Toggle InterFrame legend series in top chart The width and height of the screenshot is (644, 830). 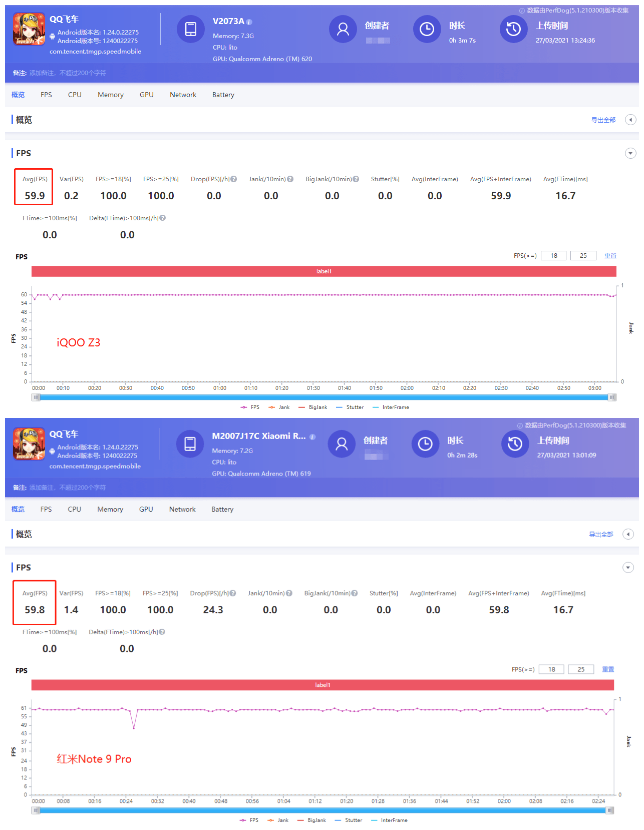pos(391,407)
